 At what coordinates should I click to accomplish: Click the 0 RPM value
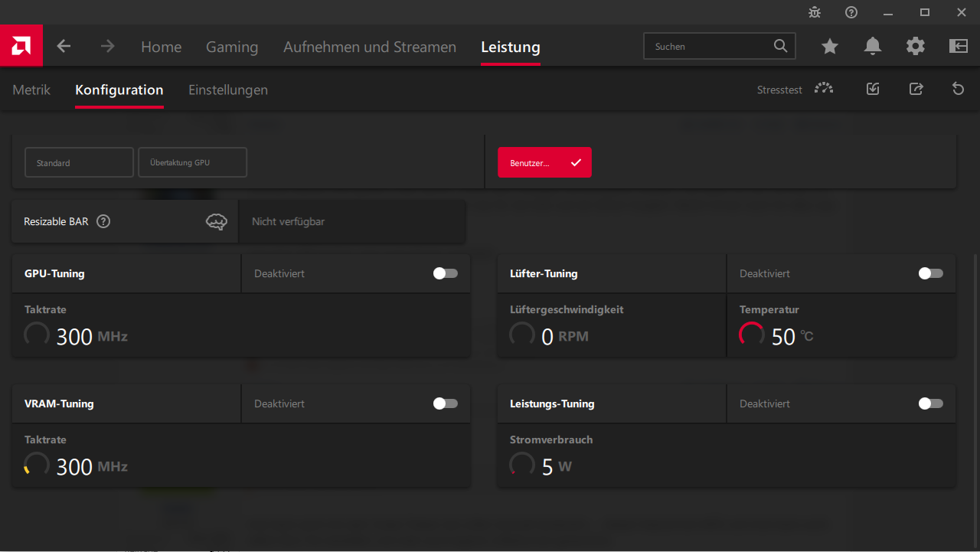coord(565,336)
